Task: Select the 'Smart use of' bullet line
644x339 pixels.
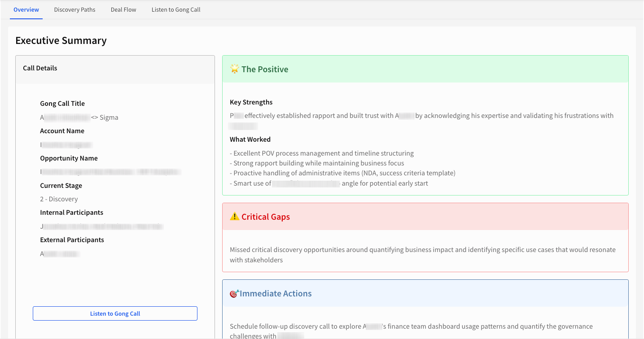Action: [329, 183]
